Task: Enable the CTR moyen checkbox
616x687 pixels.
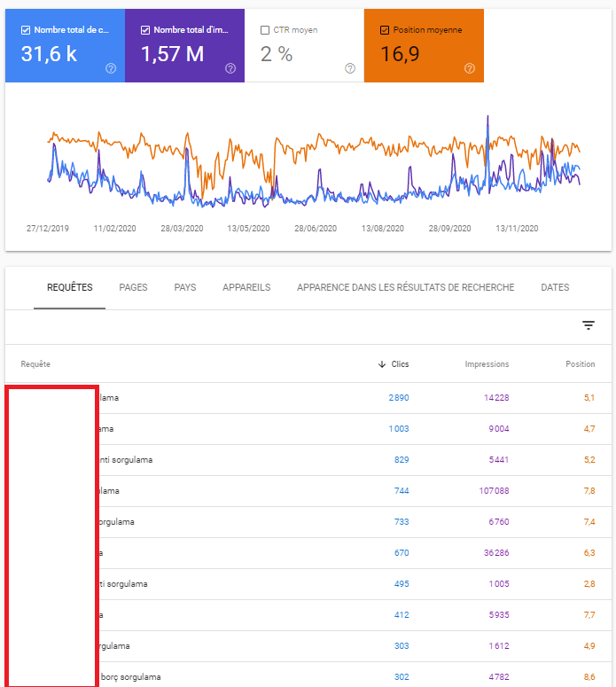Action: tap(265, 30)
